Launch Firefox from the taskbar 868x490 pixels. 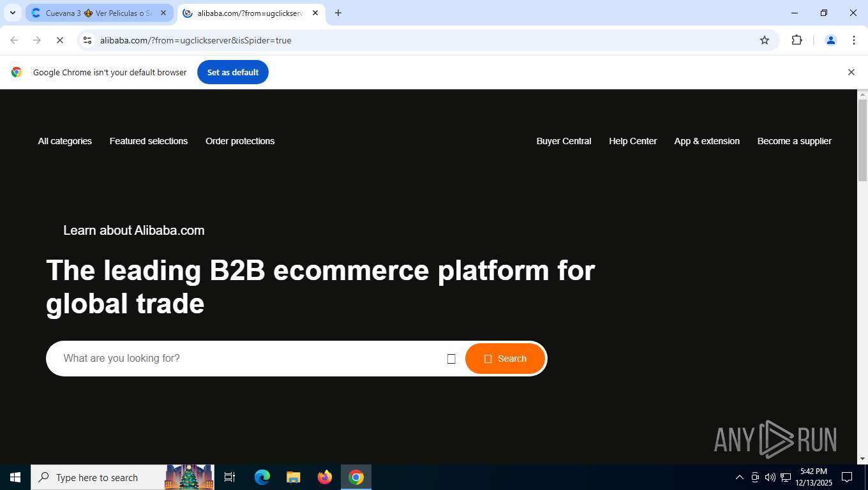pos(325,477)
